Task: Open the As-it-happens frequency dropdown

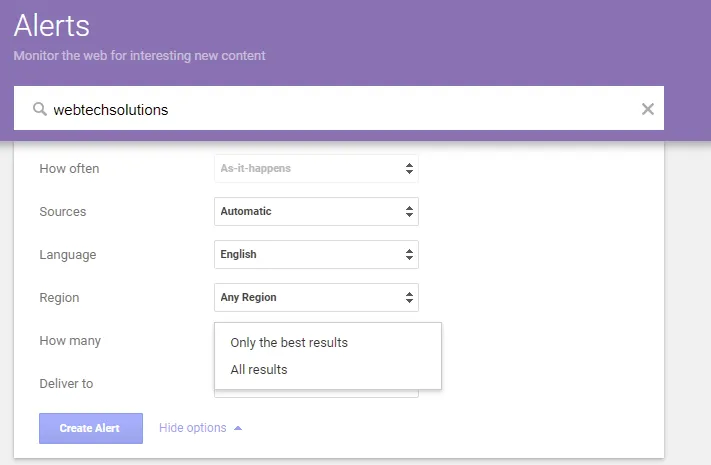Action: 316,168
